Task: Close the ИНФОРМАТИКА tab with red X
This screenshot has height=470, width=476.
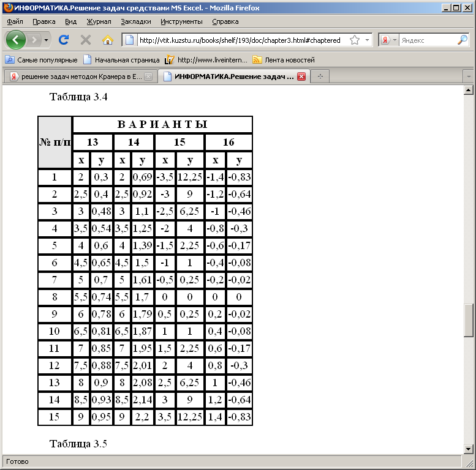Action: click(x=301, y=76)
